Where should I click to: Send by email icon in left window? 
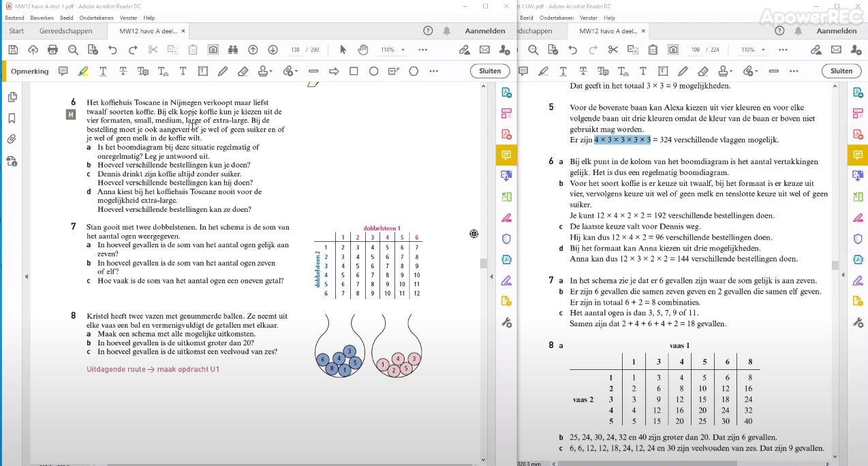(x=484, y=50)
